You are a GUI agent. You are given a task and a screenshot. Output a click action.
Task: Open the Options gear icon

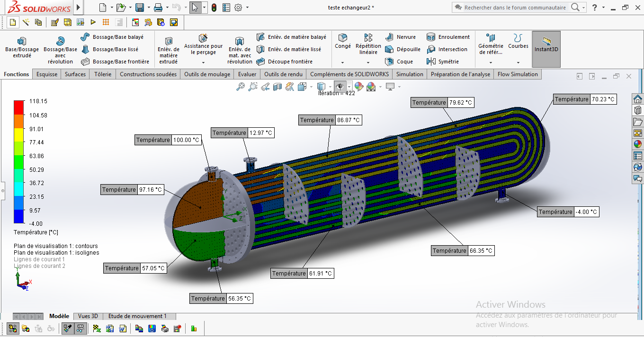238,8
